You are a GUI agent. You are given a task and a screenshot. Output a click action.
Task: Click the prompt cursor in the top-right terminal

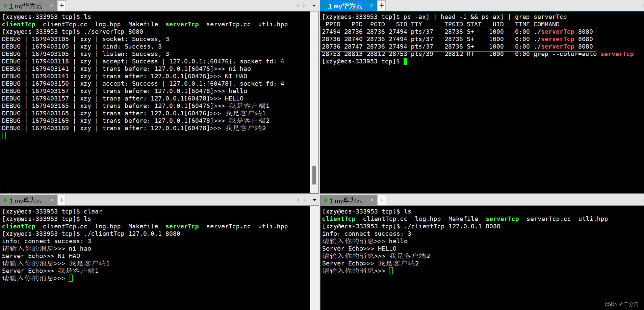pyautogui.click(x=405, y=61)
